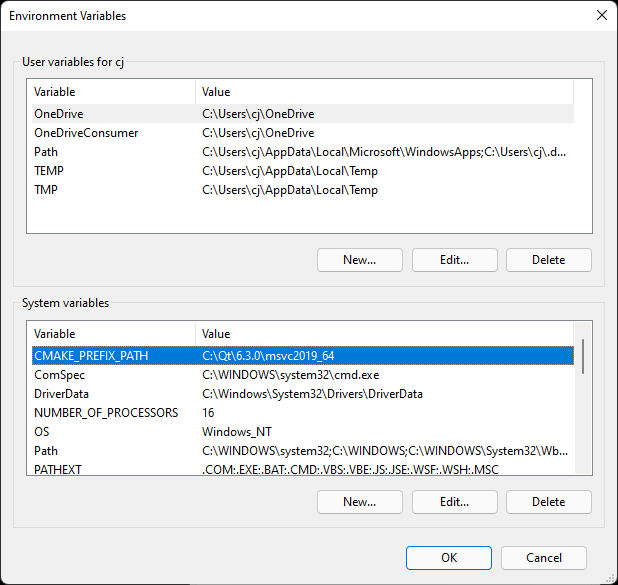
Task: Select the NUMBER_OF_PROCESSORS system variable
Action: coord(303,412)
